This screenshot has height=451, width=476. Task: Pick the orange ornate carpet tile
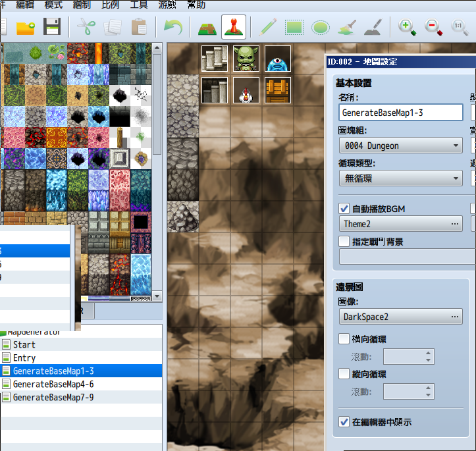tap(57, 138)
